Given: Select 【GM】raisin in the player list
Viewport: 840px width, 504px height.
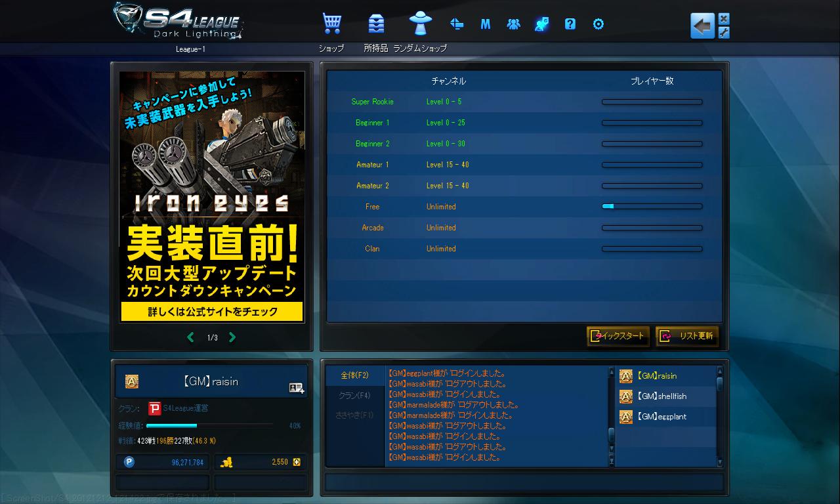Looking at the screenshot, I should pyautogui.click(x=666, y=376).
